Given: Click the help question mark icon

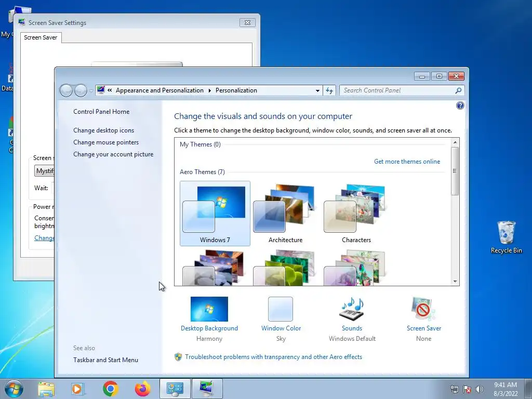Looking at the screenshot, I should 460,105.
